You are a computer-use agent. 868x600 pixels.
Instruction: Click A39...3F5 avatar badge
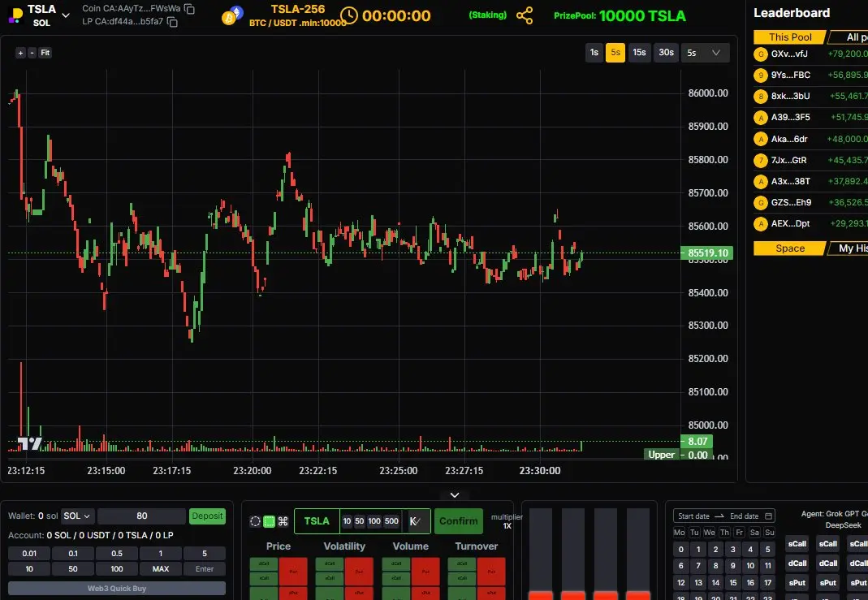click(761, 118)
